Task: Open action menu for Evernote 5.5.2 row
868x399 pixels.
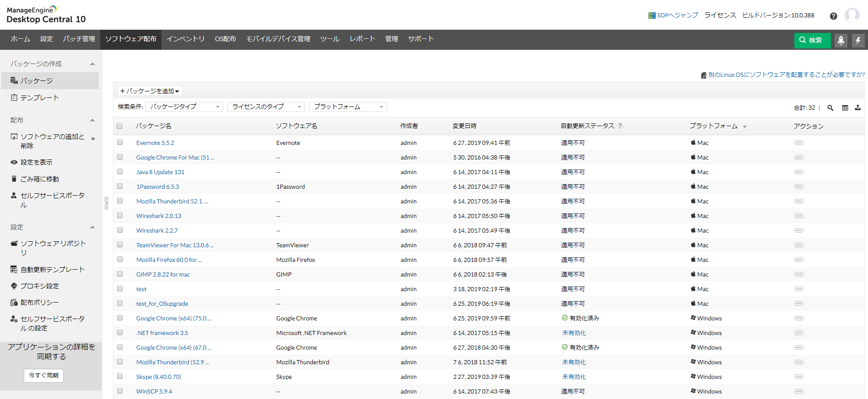Action: tap(798, 143)
